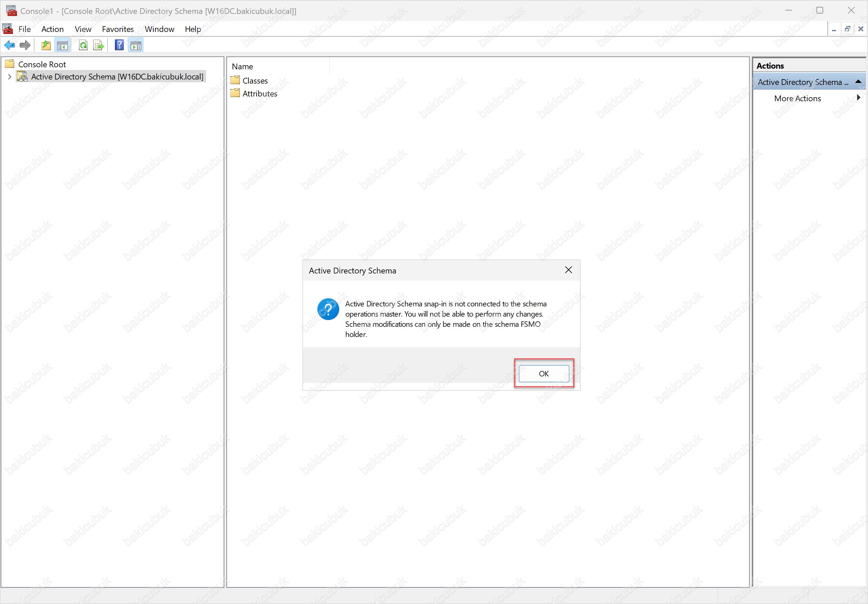
Task: Select Active Directory Schema [W16DC.bakicubuk.local] node
Action: pos(117,77)
